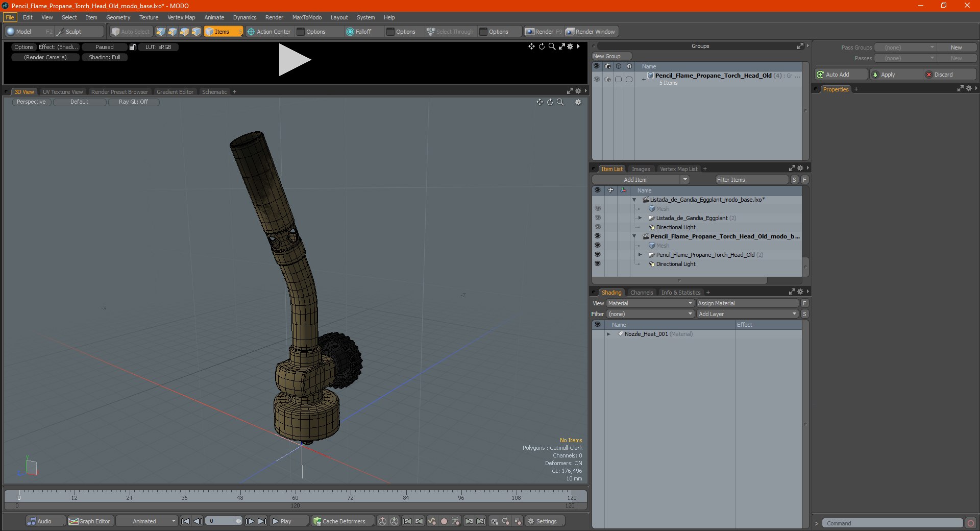Screen dimensions: 980x531
Task: Click viewport rotate icon
Action: pyautogui.click(x=550, y=102)
